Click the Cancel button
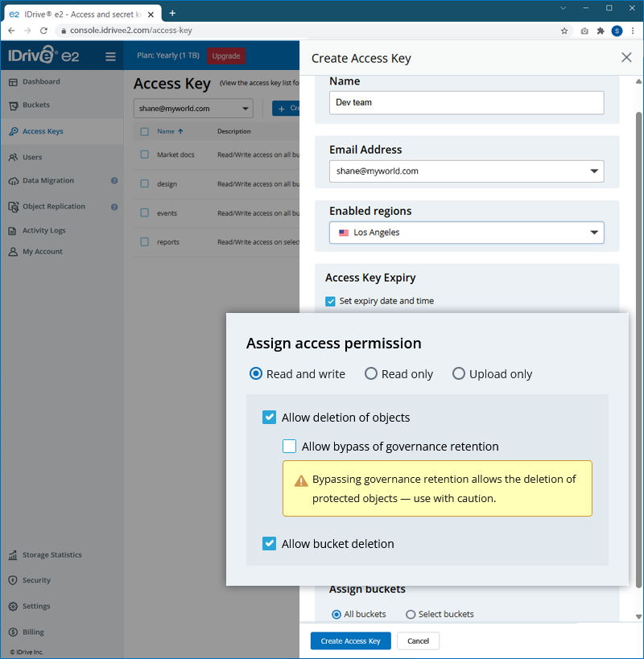Screen dimensions: 644x659 pos(419,641)
